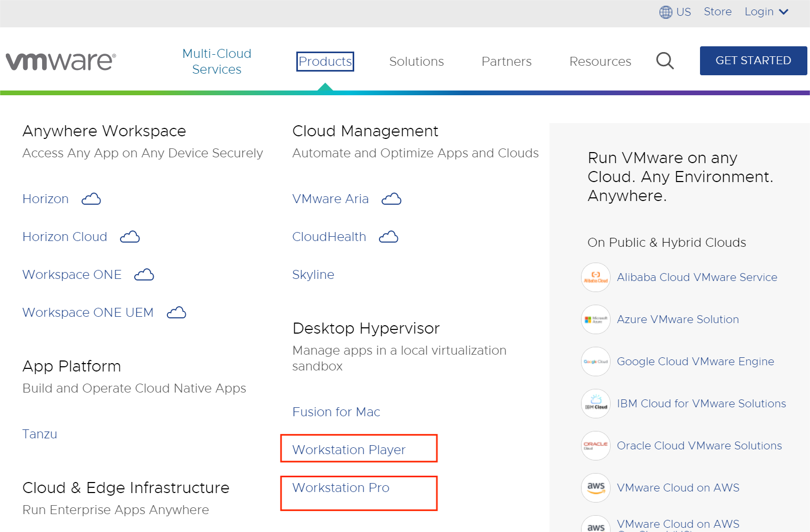Click the cloud icon beside CloudHealth
This screenshot has height=532, width=810.
pyautogui.click(x=388, y=237)
